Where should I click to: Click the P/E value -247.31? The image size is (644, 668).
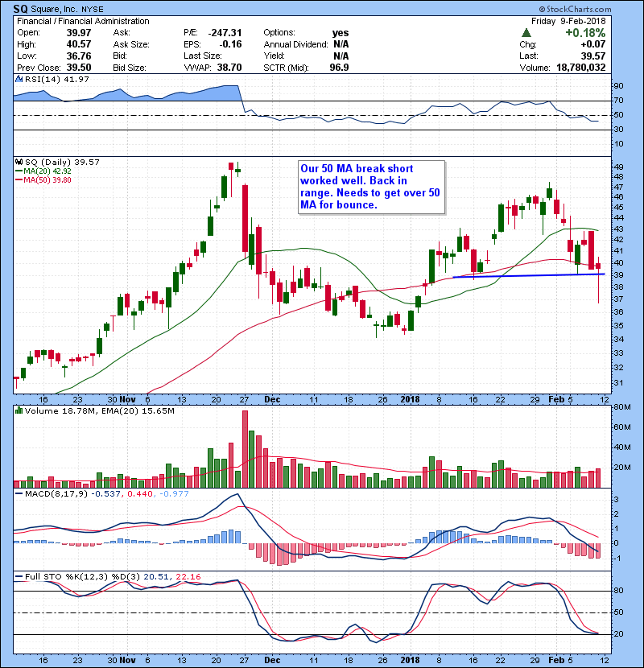point(225,33)
